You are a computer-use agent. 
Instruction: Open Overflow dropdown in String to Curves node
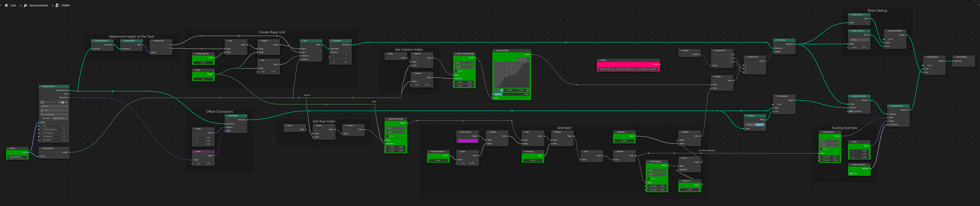point(54,106)
